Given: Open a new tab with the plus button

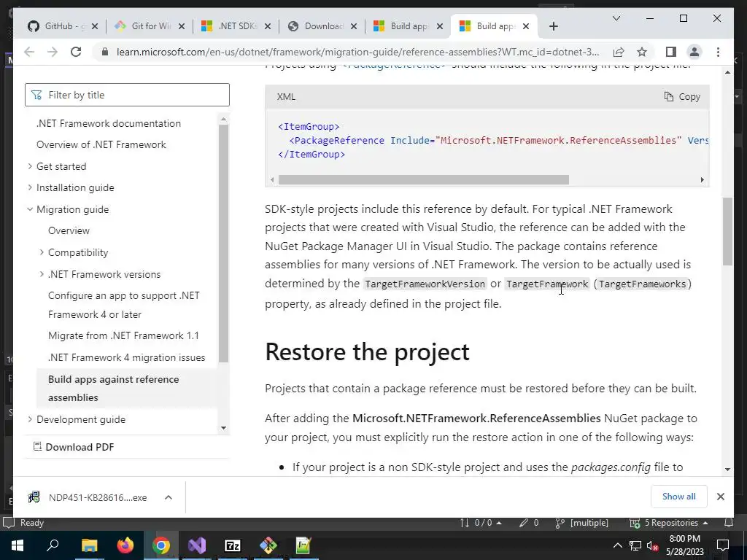Looking at the screenshot, I should pos(553,26).
